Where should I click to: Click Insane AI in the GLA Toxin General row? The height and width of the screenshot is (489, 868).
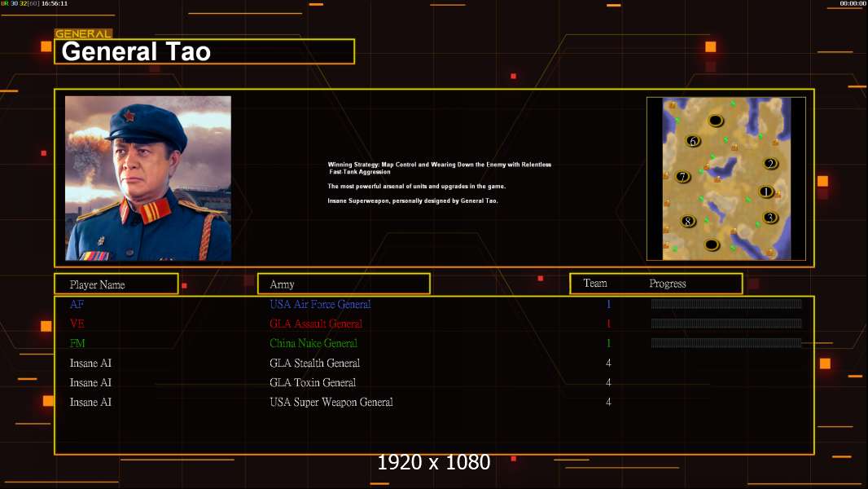coord(90,383)
